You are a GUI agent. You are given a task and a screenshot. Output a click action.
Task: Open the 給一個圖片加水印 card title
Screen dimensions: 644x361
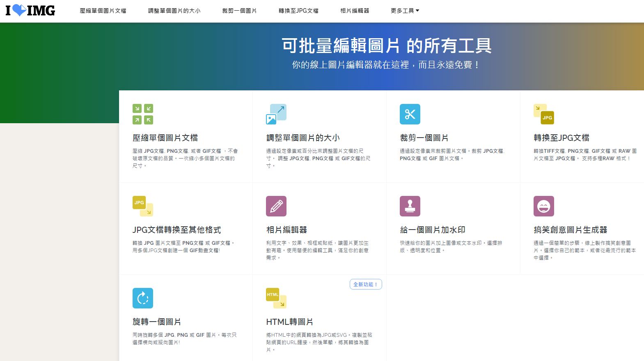(x=433, y=230)
